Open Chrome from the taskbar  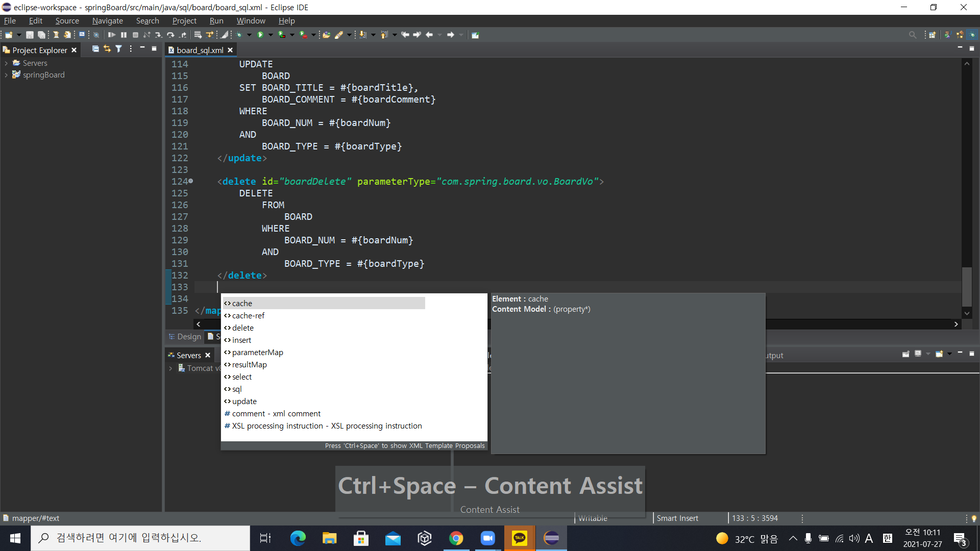click(456, 538)
